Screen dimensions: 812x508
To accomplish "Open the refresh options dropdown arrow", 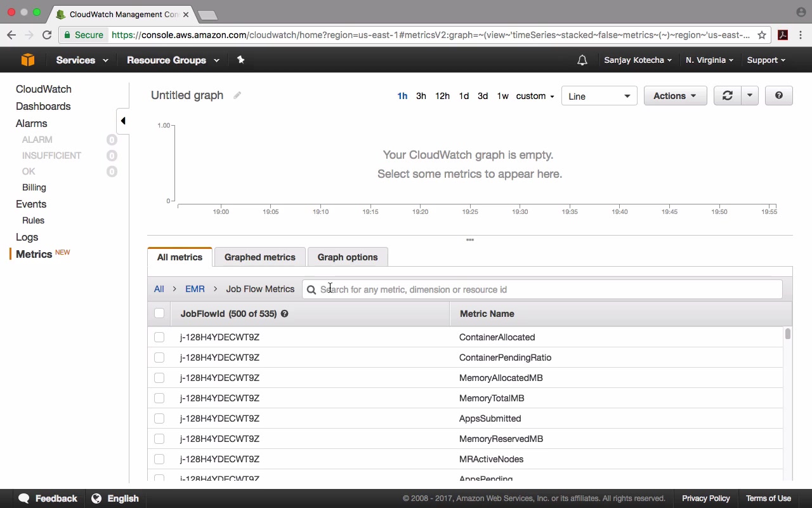I will tap(749, 96).
